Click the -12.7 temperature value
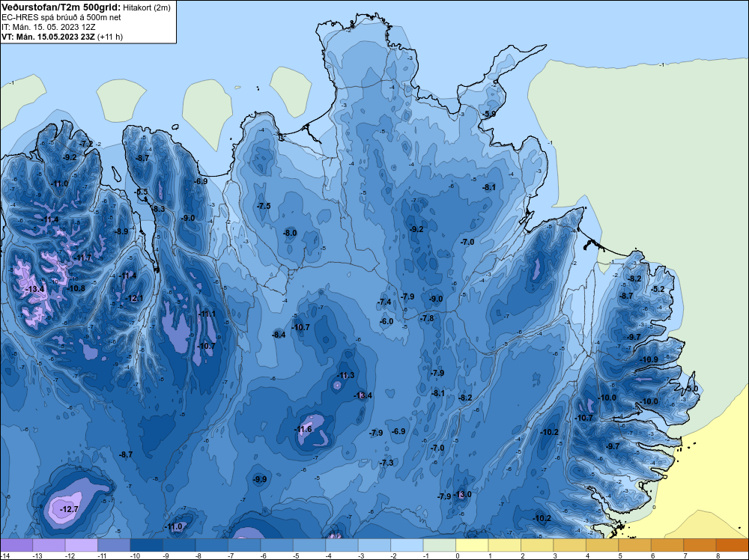Viewport: 749px width, 560px height. tap(69, 509)
